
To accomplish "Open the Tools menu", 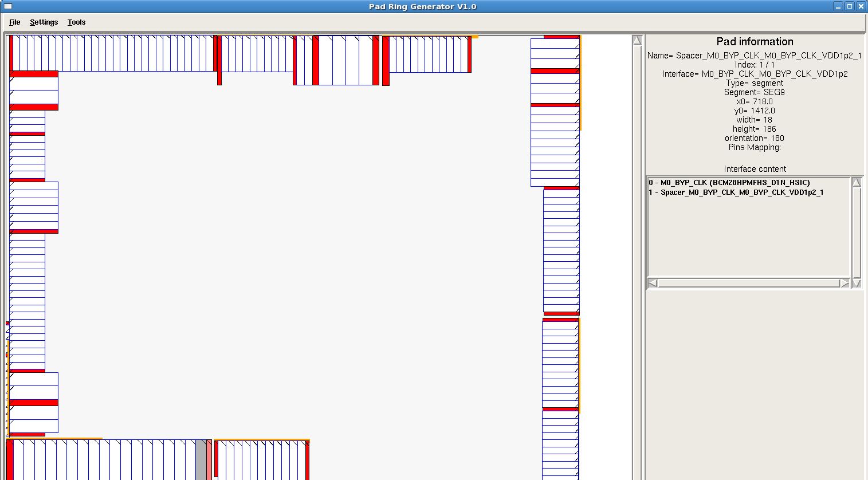I will click(x=76, y=22).
